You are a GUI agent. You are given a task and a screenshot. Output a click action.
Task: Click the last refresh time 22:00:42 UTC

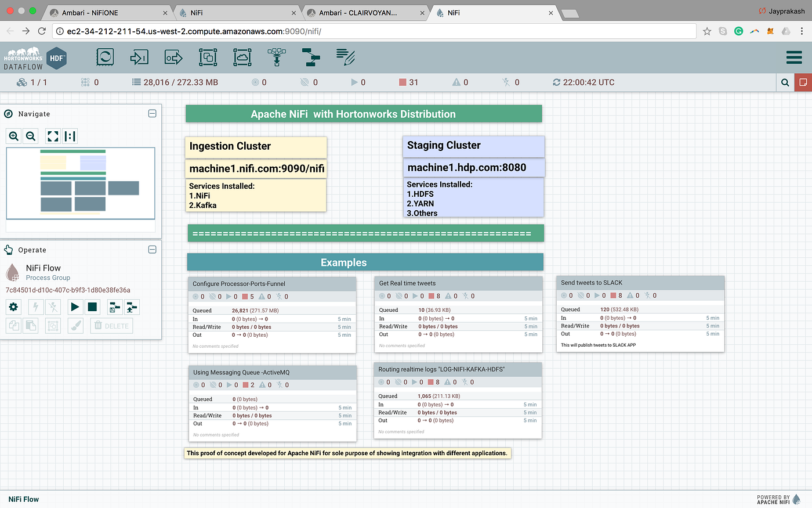(583, 82)
